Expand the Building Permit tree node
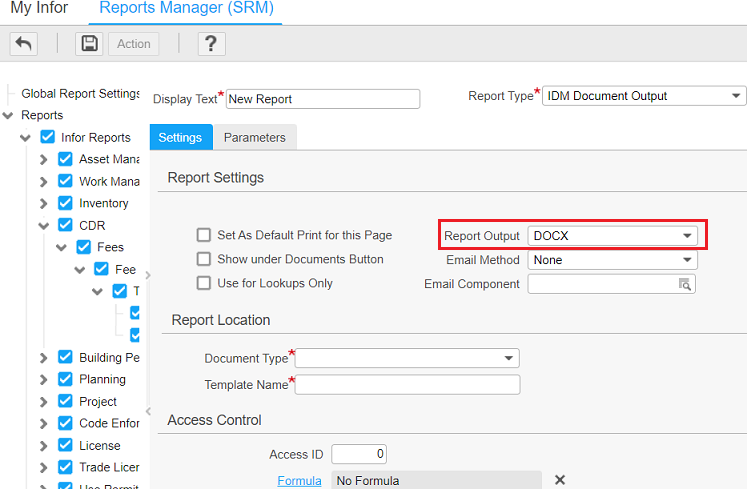 pos(43,357)
